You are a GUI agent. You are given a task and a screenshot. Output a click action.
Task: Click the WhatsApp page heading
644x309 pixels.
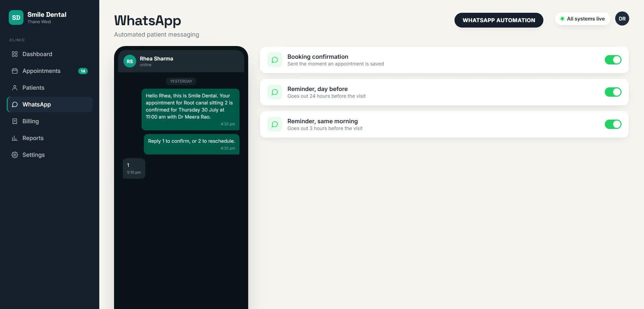(x=148, y=20)
